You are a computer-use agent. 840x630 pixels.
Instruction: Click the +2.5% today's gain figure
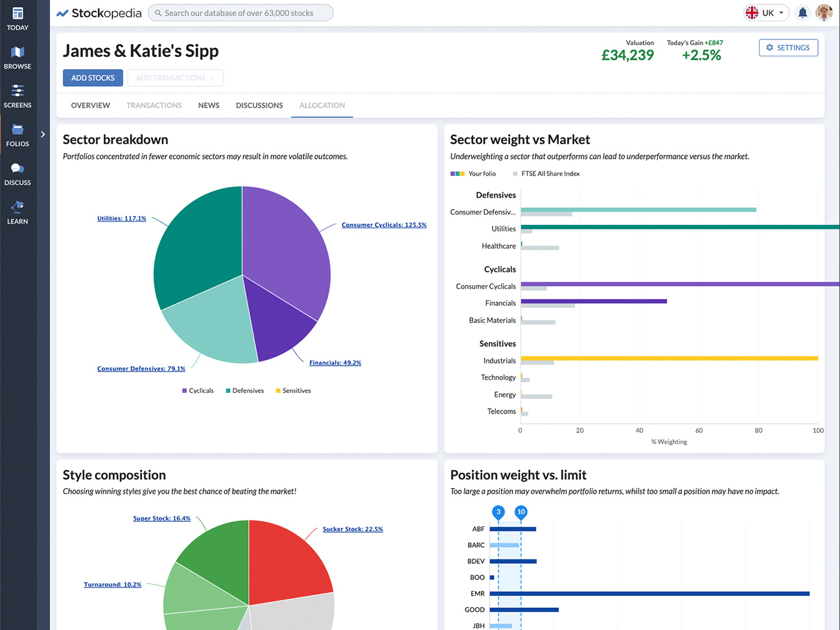(701, 55)
